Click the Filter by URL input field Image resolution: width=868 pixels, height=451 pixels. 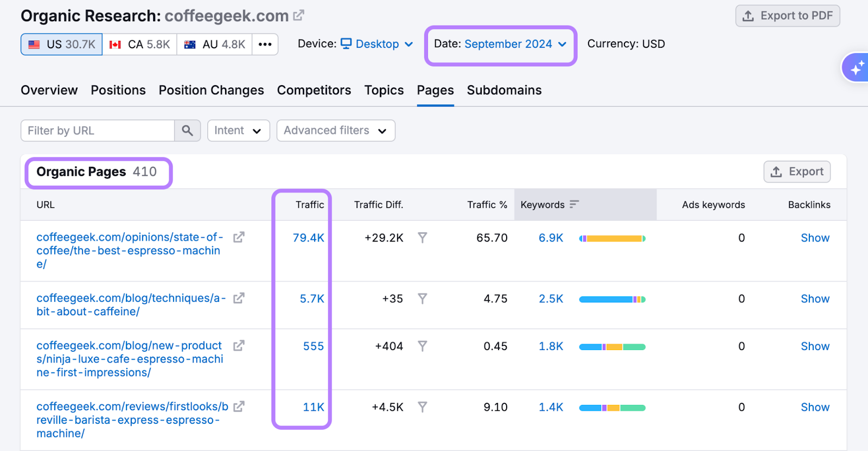click(x=98, y=131)
